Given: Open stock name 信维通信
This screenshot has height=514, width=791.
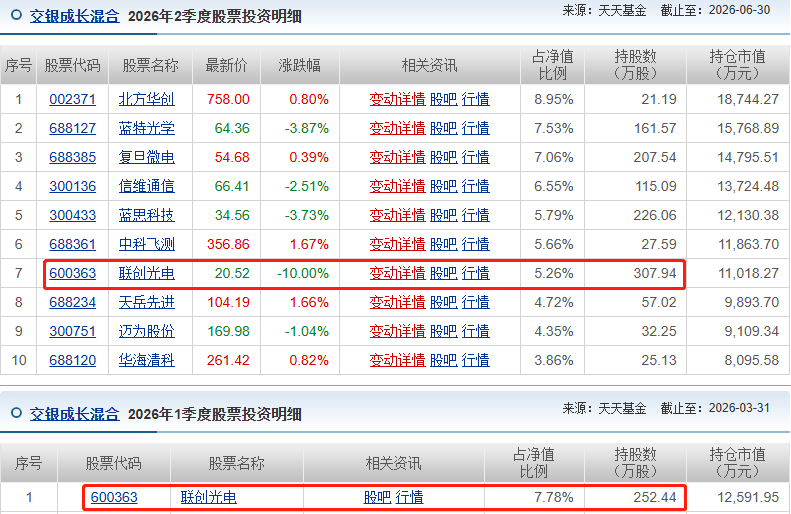Looking at the screenshot, I should (x=147, y=186).
